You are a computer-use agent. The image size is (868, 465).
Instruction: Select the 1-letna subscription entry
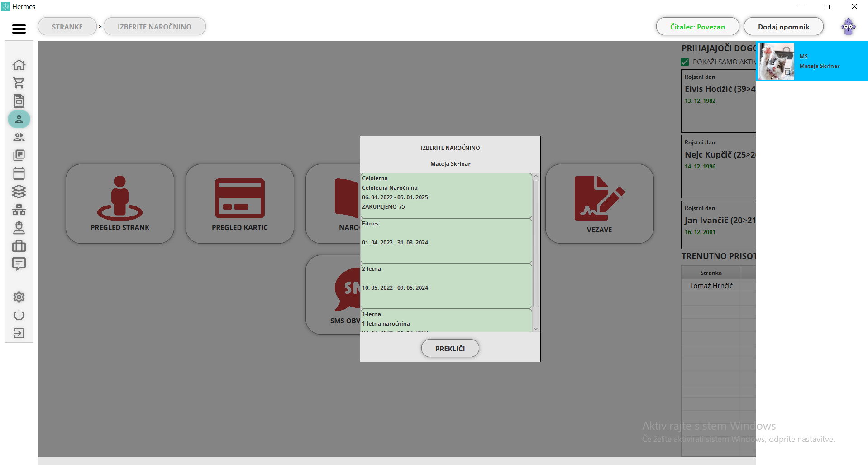coord(446,321)
